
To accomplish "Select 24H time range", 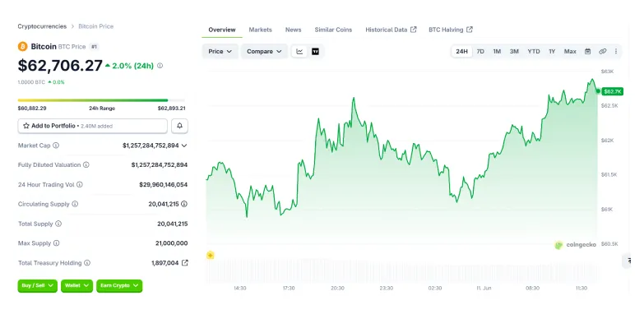I will pyautogui.click(x=461, y=51).
